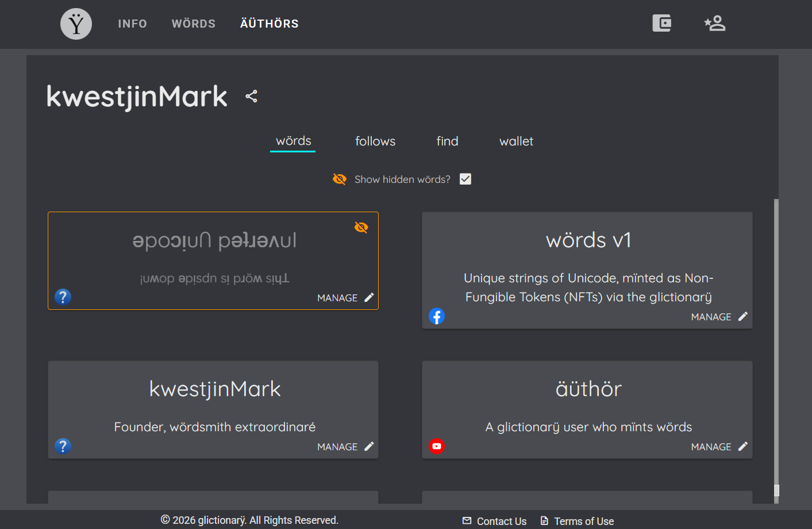Open the wallet icon in header
The width and height of the screenshot is (812, 529).
tap(662, 23)
